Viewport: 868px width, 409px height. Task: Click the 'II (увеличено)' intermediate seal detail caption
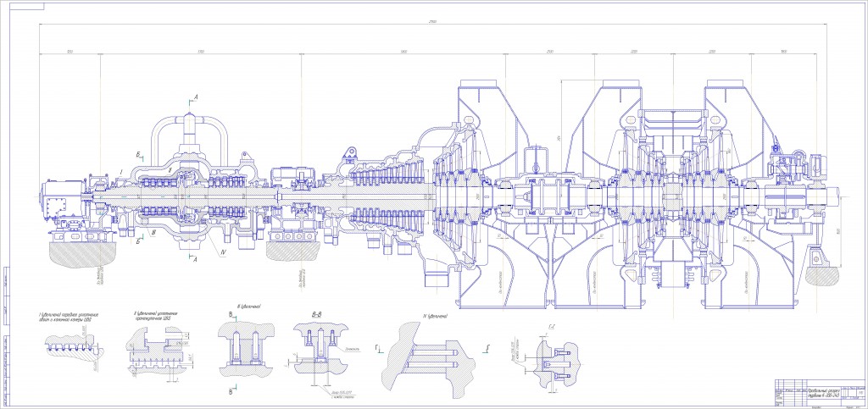(156, 316)
